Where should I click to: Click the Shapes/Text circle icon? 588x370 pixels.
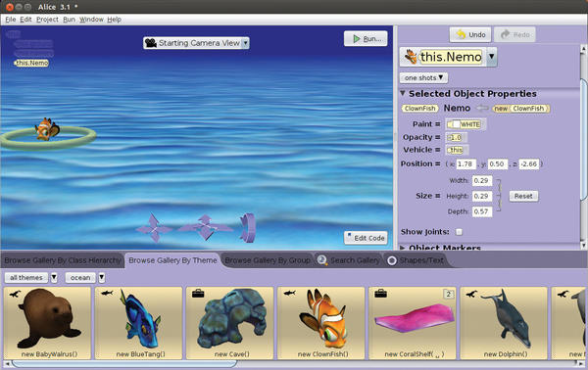click(391, 260)
